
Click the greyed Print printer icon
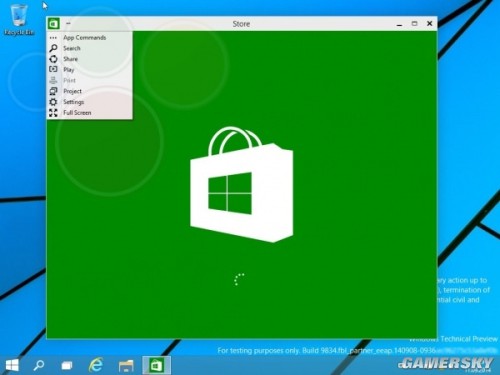[x=53, y=80]
